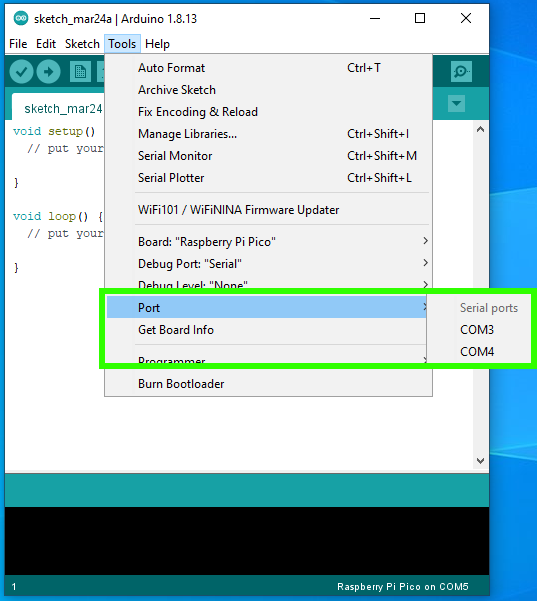Open the File menu

(18, 44)
